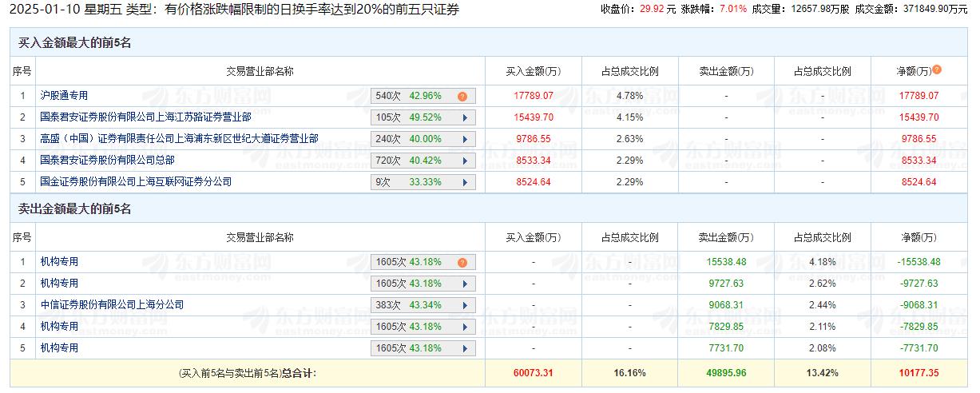
Task: Click the question mark icon in 沪股通专用 row
Action: (x=462, y=96)
